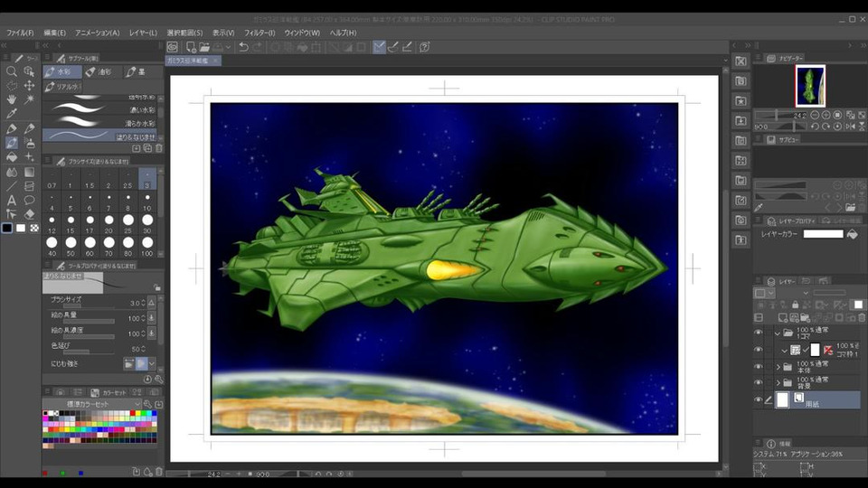
Task: Click the Undo arrow in the command bar
Action: 243,47
